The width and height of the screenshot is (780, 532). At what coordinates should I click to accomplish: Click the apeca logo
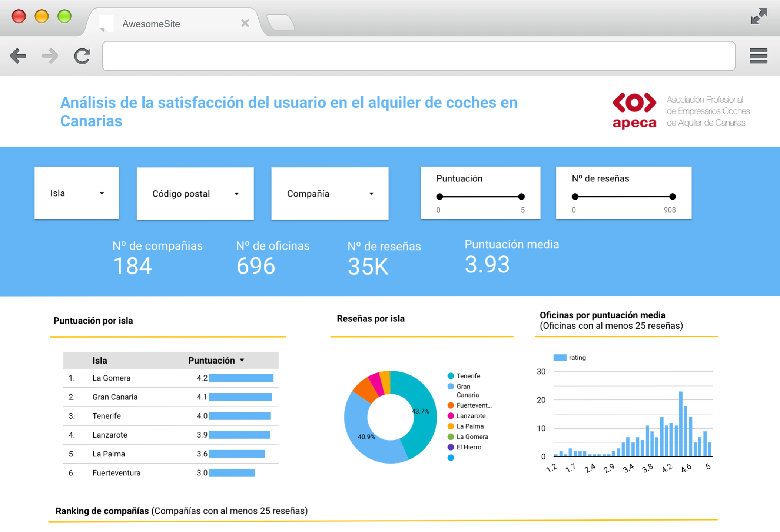coord(634,110)
